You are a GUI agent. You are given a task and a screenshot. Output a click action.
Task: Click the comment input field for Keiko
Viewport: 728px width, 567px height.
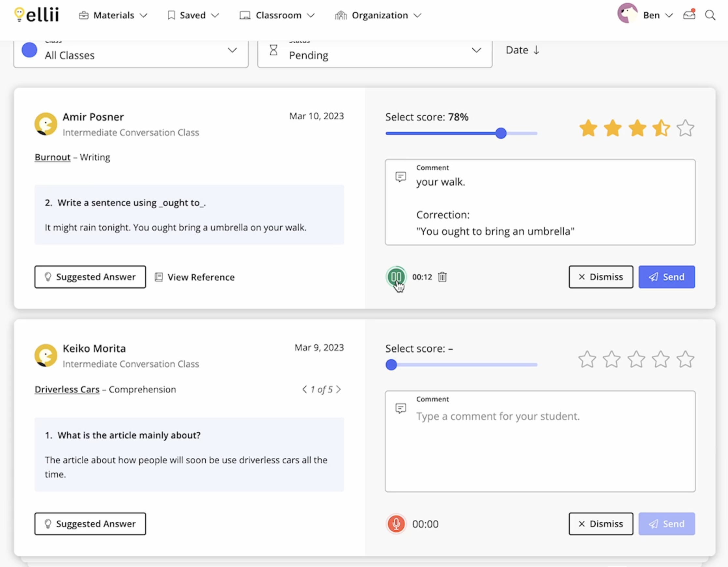[539, 441]
